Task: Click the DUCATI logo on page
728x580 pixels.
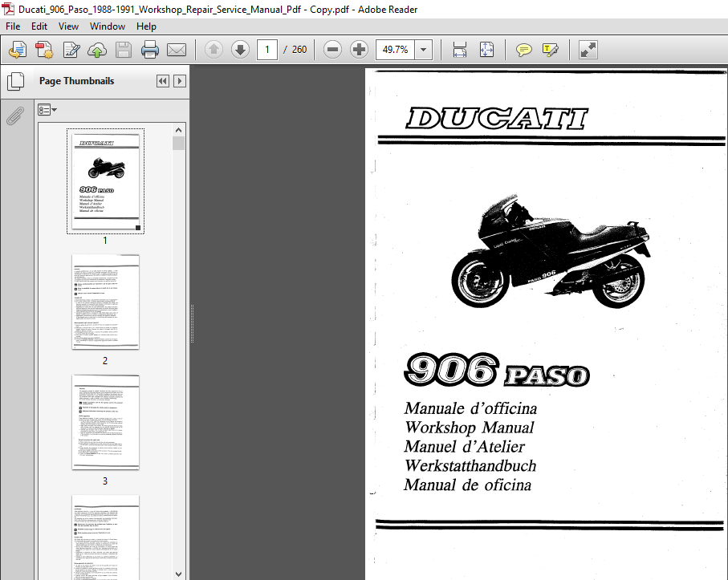Action: [497, 118]
